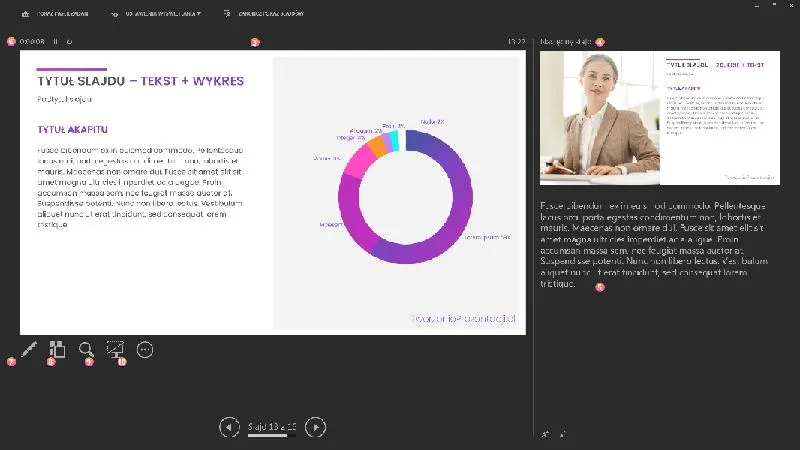Open the display settings dropdown
The image size is (800, 450).
point(155,15)
